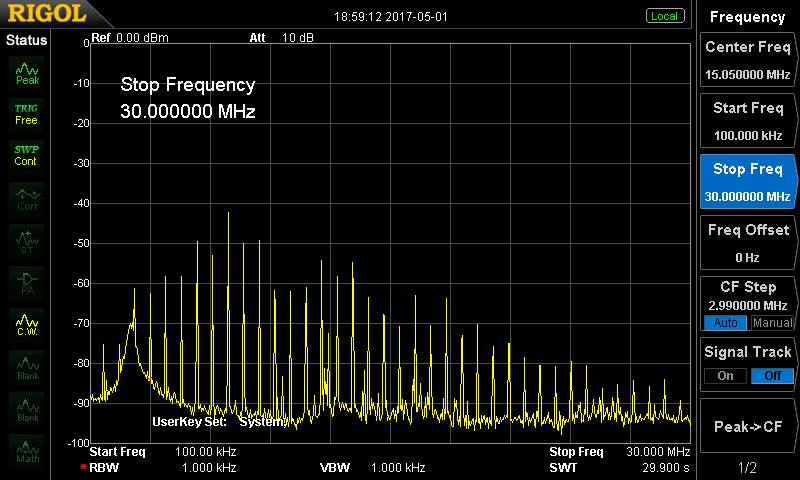Click the SWP Cont sweep icon
Image resolution: width=800 pixels, height=480 pixels.
pos(27,155)
